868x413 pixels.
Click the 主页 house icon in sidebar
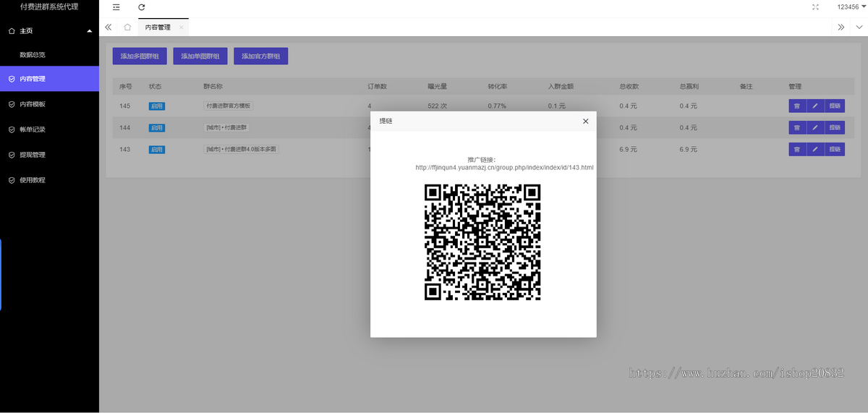[11, 31]
